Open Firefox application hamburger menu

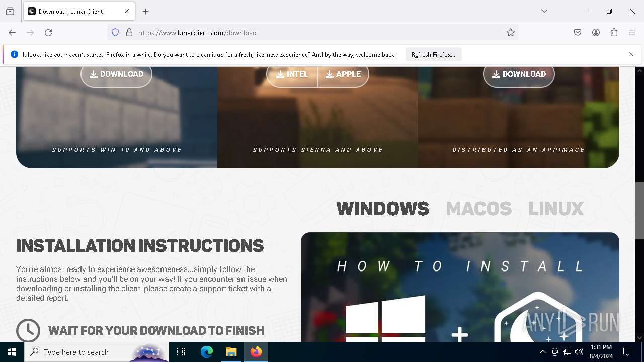point(632,33)
